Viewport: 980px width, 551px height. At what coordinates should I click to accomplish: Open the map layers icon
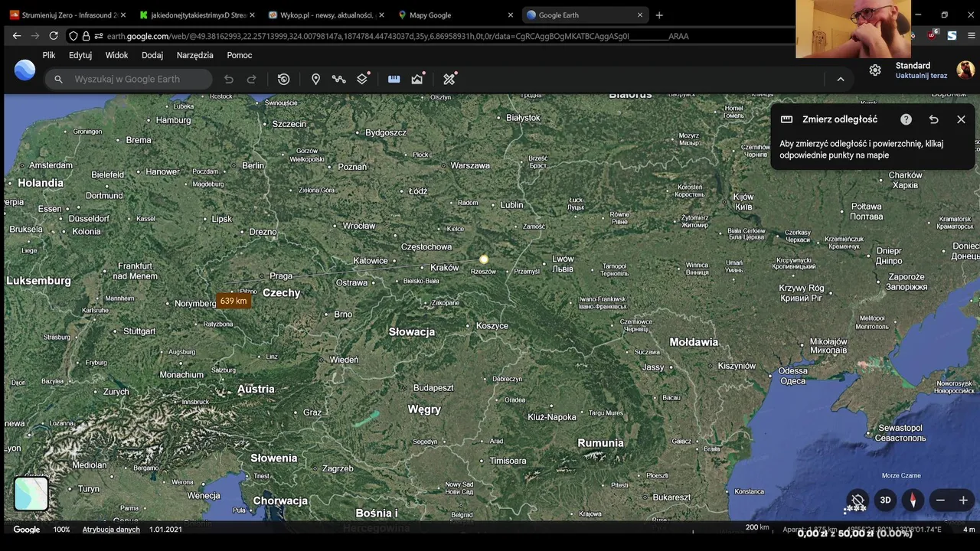(x=363, y=79)
